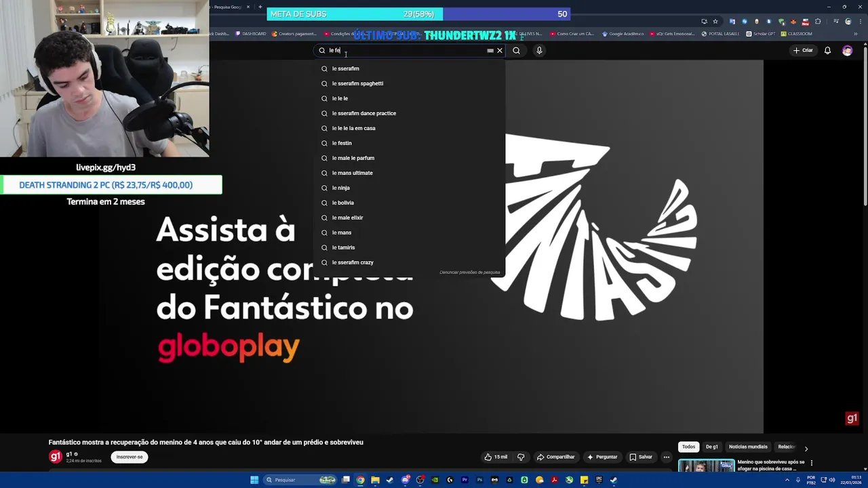Share video via Compartilhar button
This screenshot has height=488, width=868.
[556, 457]
